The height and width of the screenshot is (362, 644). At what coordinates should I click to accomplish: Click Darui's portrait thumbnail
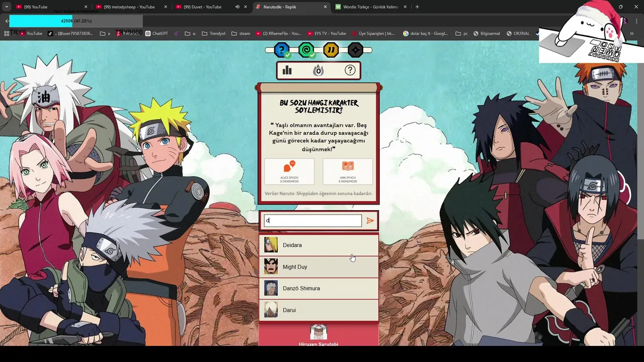click(x=271, y=310)
